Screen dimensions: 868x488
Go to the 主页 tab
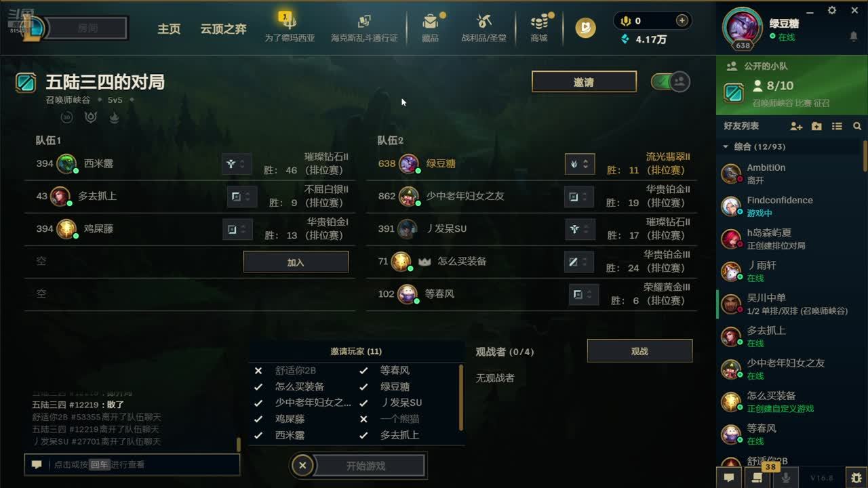pos(169,29)
